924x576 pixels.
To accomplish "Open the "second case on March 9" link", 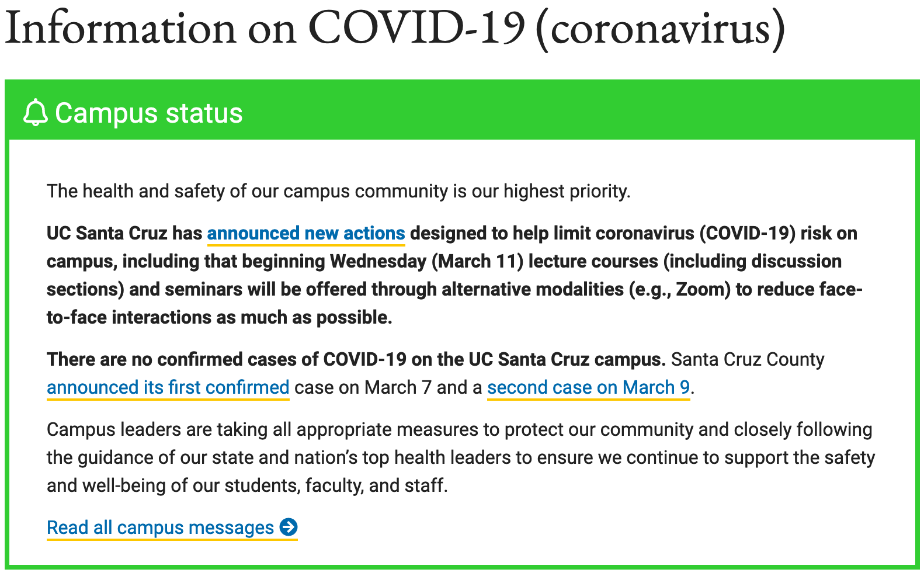I will 588,387.
